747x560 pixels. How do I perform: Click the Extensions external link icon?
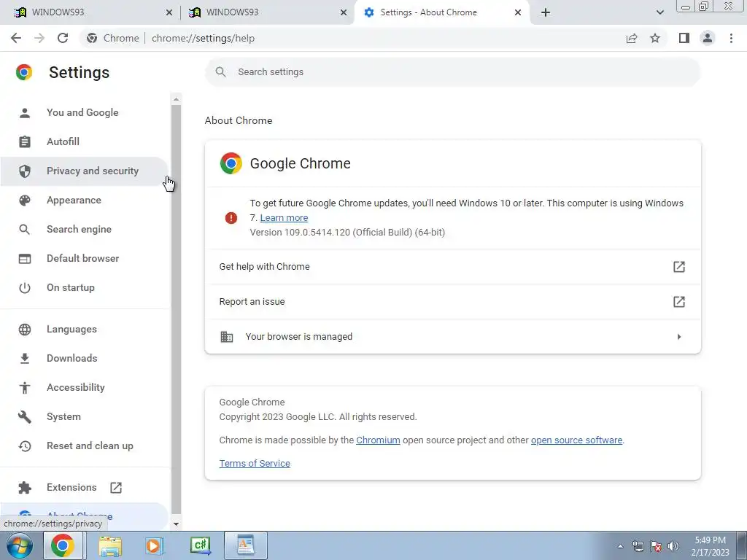pyautogui.click(x=116, y=488)
